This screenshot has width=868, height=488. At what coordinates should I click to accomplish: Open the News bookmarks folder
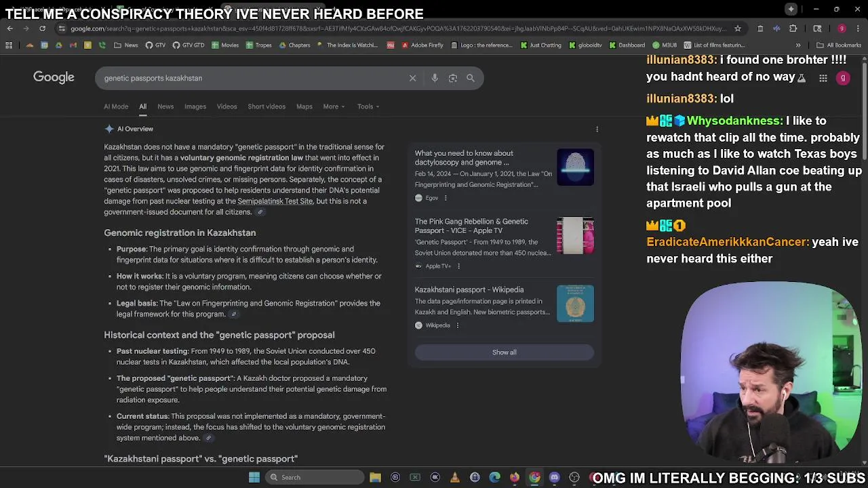[126, 45]
